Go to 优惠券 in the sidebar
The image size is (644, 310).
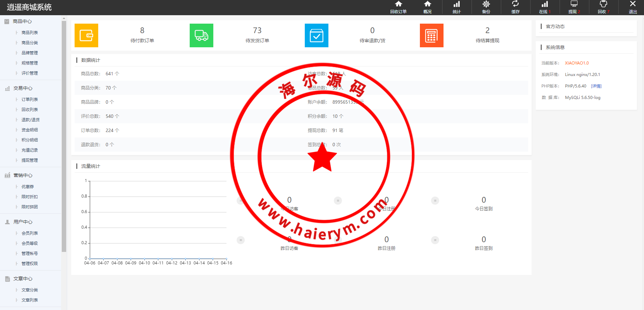[x=28, y=187]
